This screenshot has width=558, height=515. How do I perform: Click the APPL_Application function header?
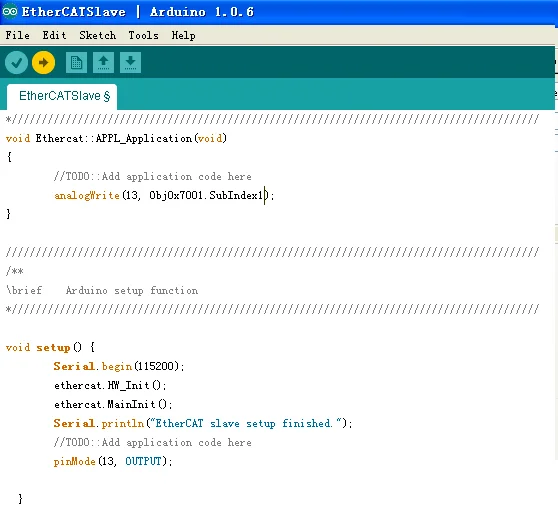point(116,138)
